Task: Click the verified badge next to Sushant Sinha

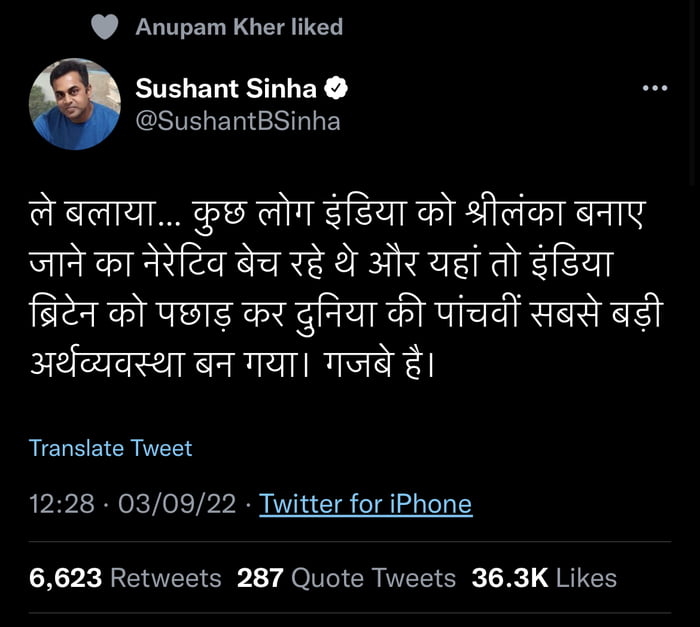Action: pos(337,89)
